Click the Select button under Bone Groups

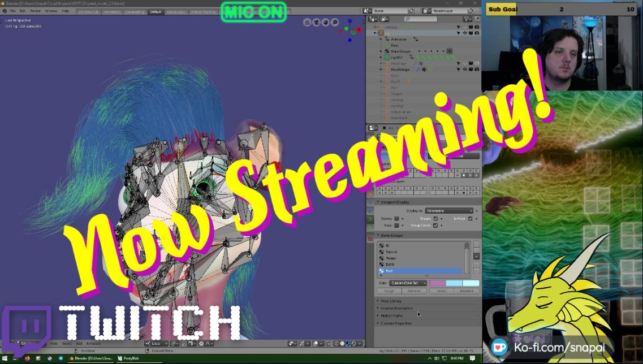[442, 291]
